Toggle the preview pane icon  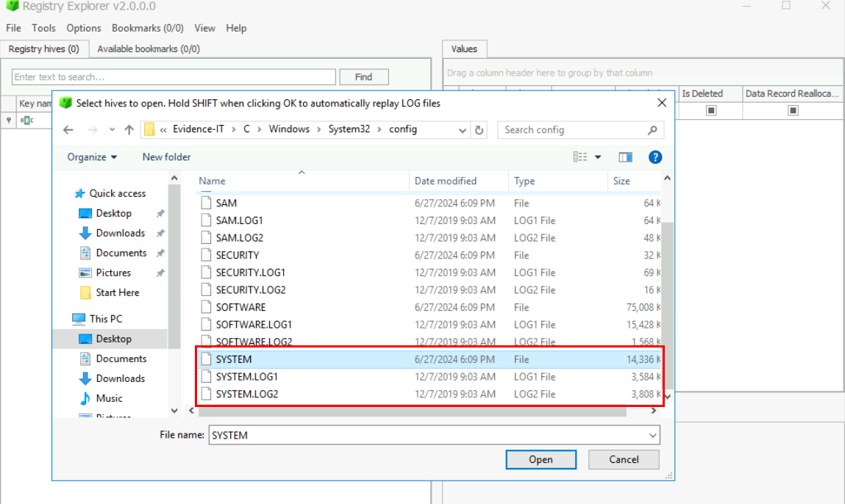pos(626,157)
